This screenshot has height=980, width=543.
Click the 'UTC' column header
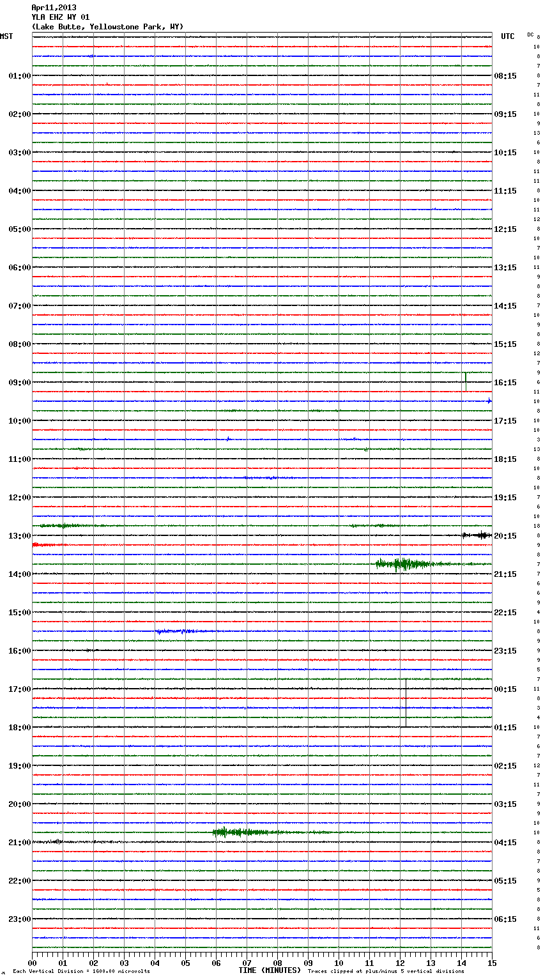pyautogui.click(x=508, y=36)
